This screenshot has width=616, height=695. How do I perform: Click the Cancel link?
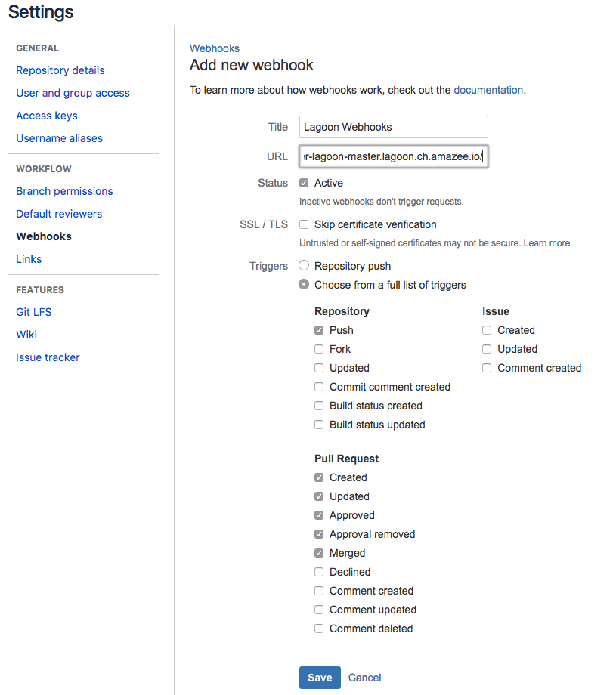[x=365, y=678]
